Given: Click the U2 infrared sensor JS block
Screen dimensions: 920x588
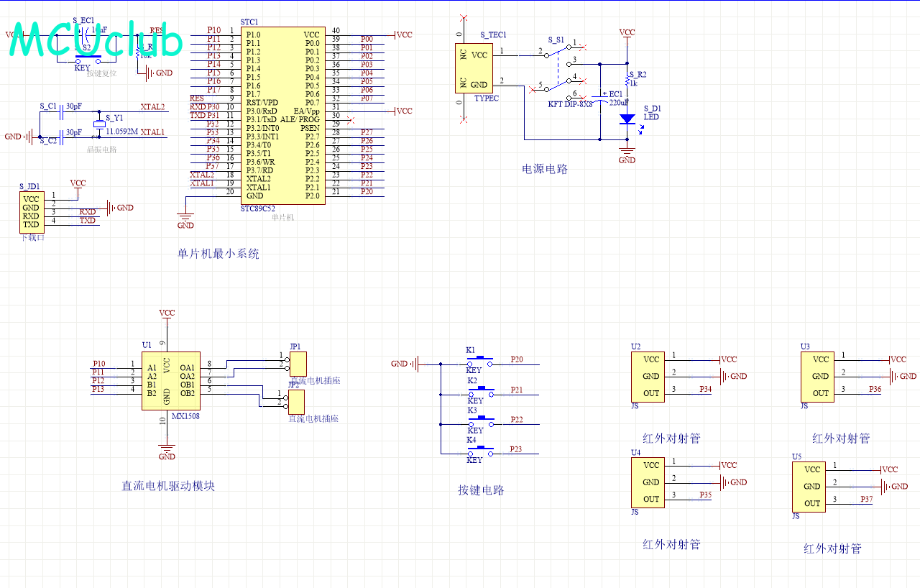Looking at the screenshot, I should click(x=648, y=376).
